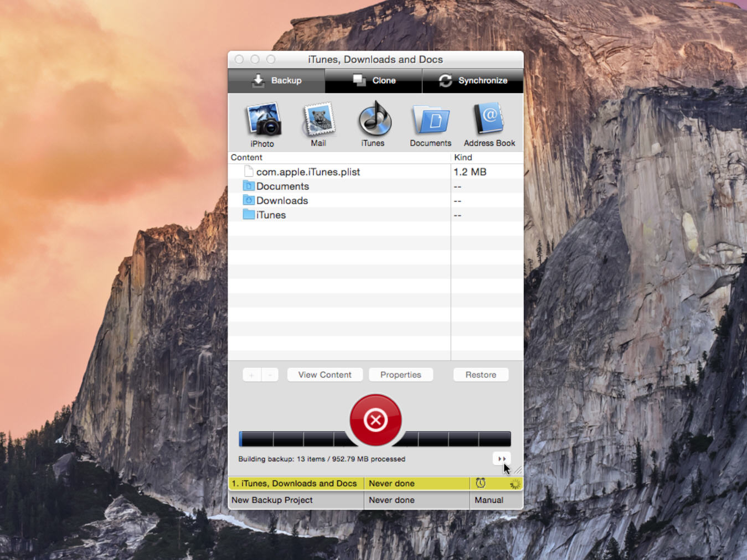Screen dimensions: 747x560
Task: Open backup Properties
Action: coord(400,375)
